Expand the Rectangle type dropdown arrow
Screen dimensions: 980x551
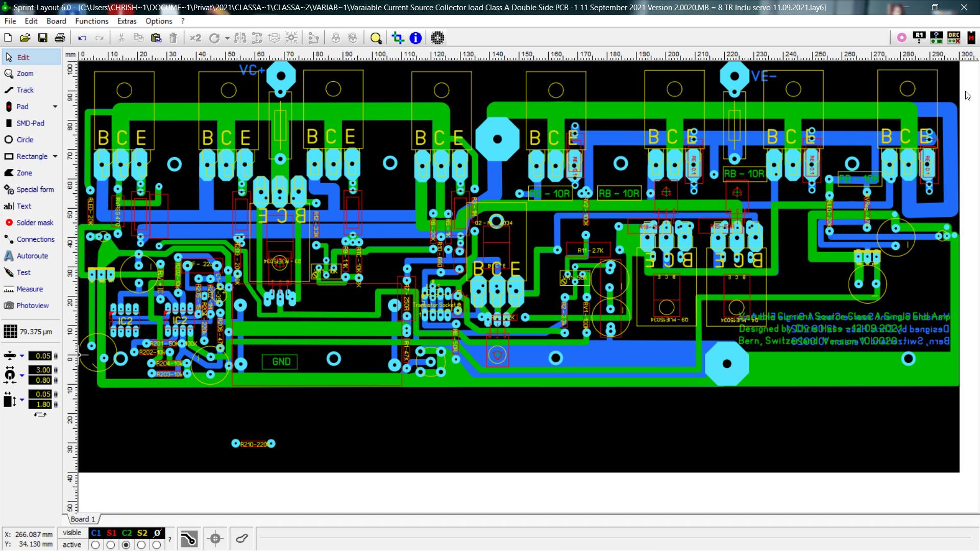tap(55, 157)
